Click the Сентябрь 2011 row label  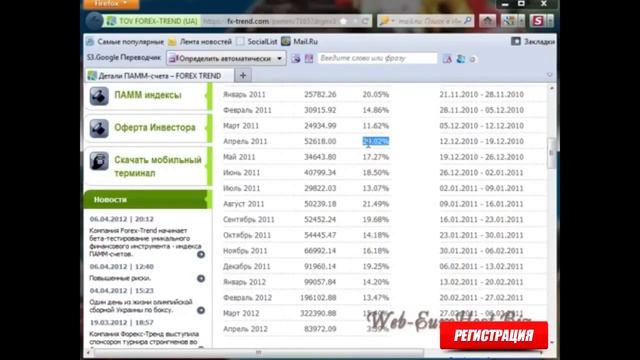point(249,220)
